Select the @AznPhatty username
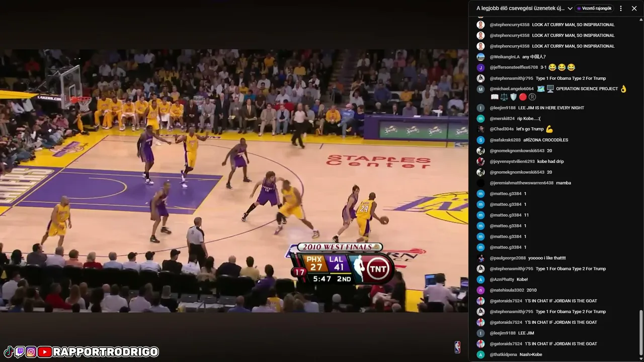Viewport: 644px width, 362px height. coord(502,280)
